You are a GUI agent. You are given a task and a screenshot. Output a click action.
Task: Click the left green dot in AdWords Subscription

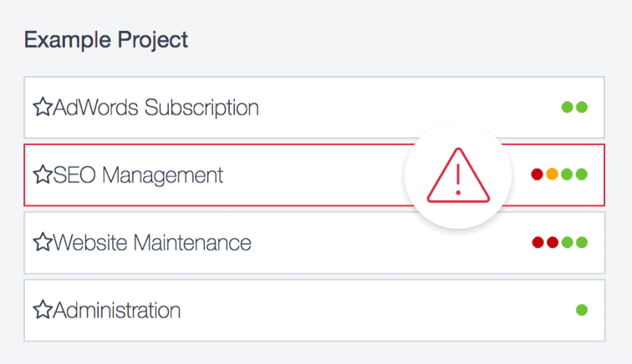[568, 107]
